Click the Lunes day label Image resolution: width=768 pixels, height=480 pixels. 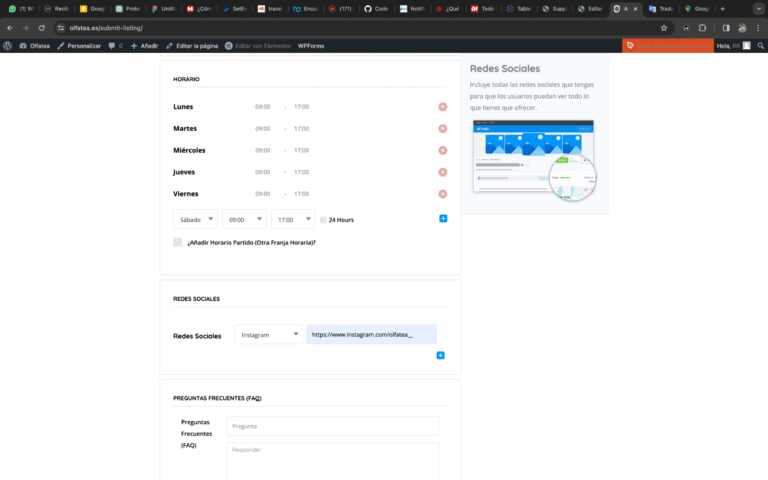pyautogui.click(x=183, y=107)
